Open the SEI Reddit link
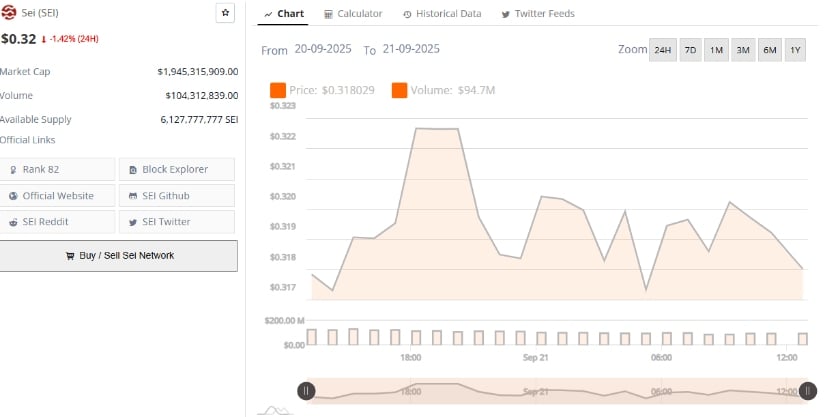Screen dimensions: 825x417 point(57,222)
